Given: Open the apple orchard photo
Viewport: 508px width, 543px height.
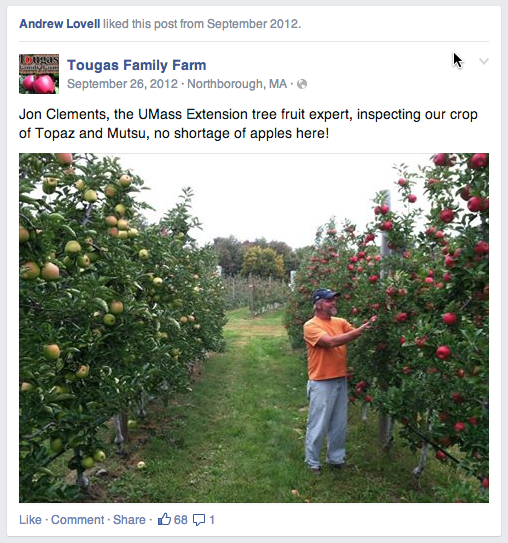Looking at the screenshot, I should (x=254, y=328).
